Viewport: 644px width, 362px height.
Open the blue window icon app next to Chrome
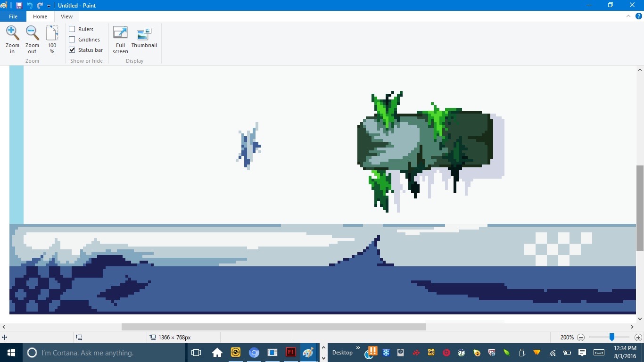(272, 353)
